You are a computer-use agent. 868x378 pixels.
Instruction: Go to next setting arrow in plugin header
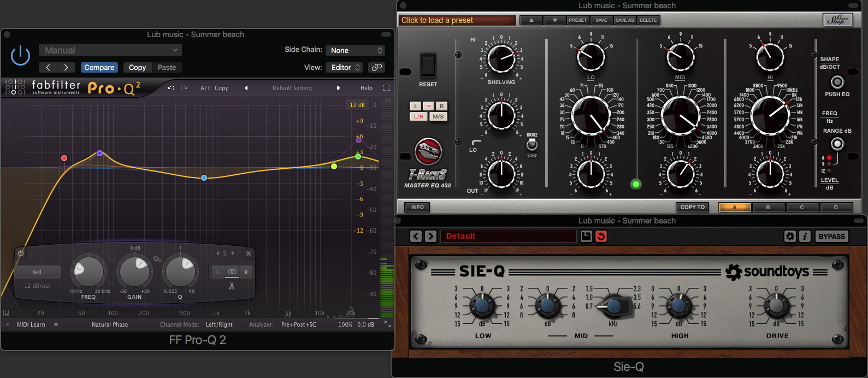(x=66, y=67)
